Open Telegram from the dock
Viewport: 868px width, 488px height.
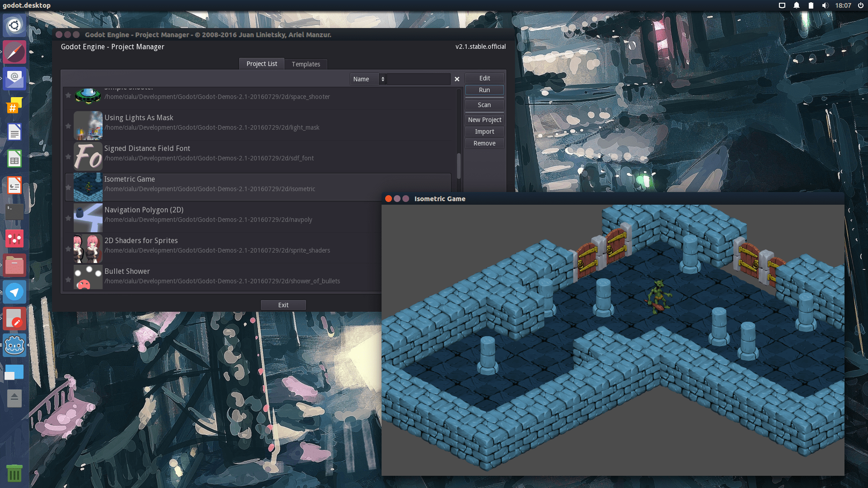click(x=14, y=292)
